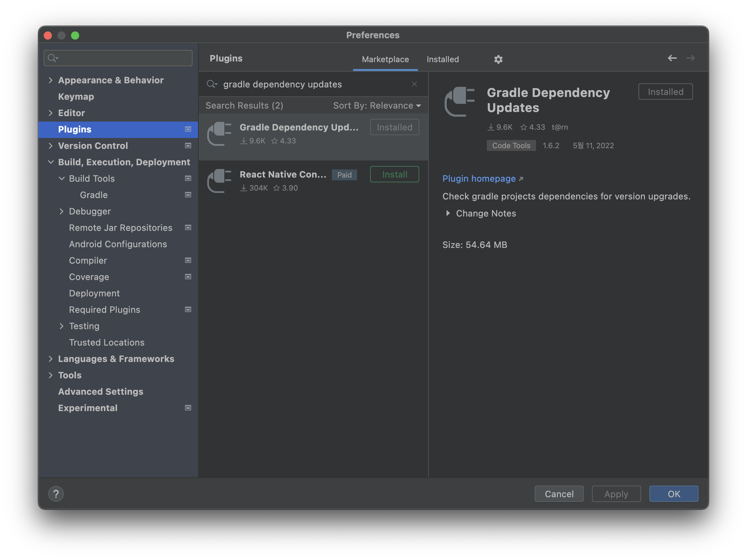Open the Sort By: Relevance dropdown
This screenshot has height=560, width=747.
coord(377,106)
